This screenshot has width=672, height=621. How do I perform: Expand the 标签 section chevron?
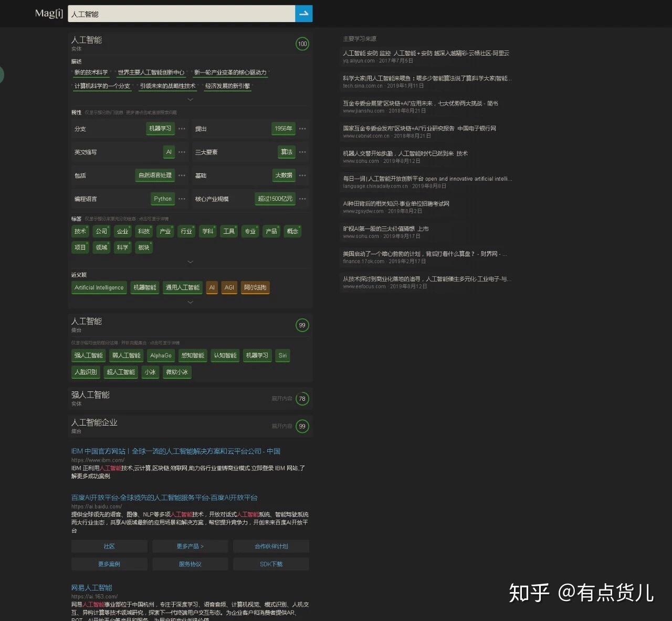(x=190, y=262)
